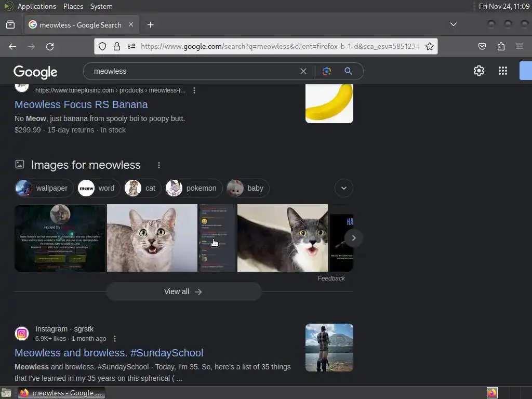Open the Places menu
Image resolution: width=532 pixels, height=399 pixels.
[x=73, y=6]
